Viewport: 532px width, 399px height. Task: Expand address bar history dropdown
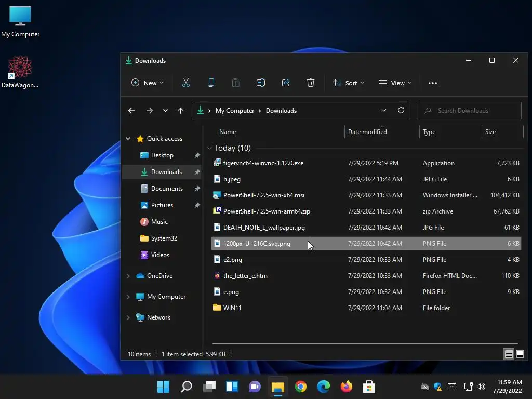click(384, 110)
